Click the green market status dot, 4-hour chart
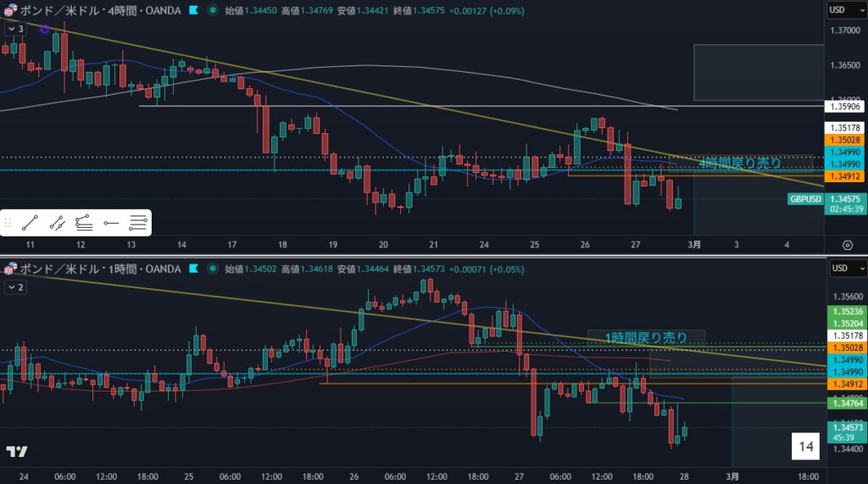868x484 pixels. [x=211, y=11]
